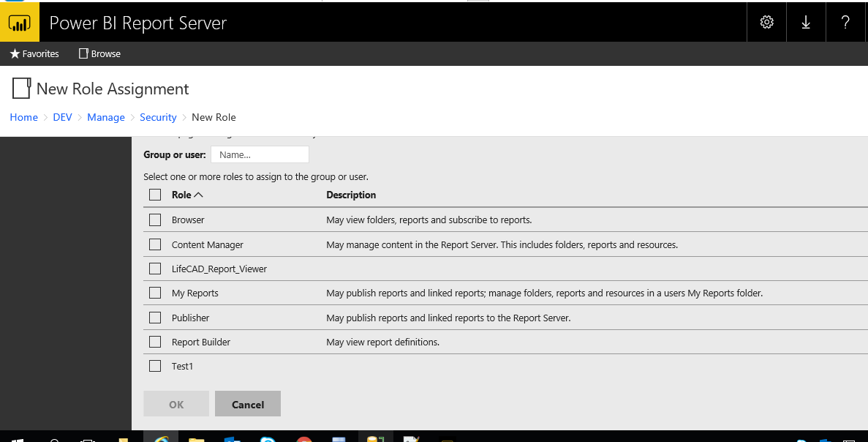Viewport: 868px width, 442px height.
Task: Check the LifeCAD_Report_Viewer role checkbox
Action: click(x=155, y=269)
